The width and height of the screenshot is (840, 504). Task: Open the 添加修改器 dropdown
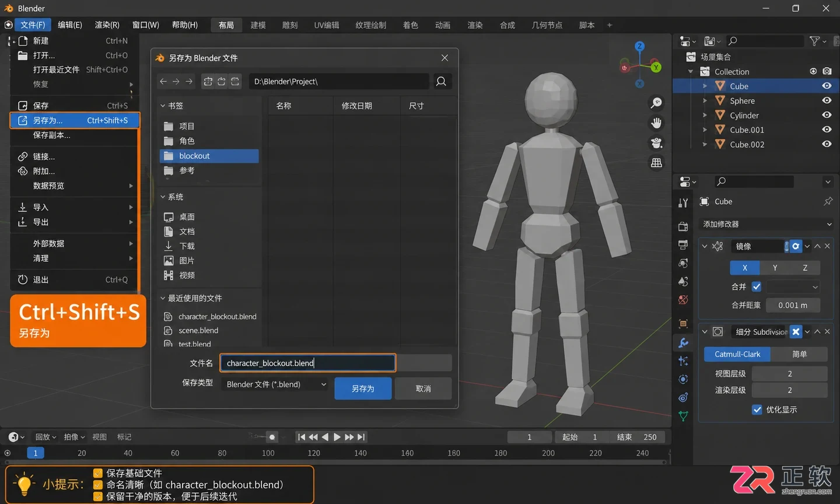pos(766,224)
